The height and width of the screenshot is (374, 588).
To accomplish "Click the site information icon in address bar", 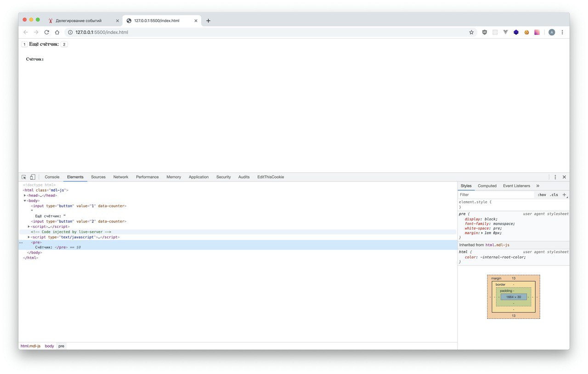I will click(70, 32).
